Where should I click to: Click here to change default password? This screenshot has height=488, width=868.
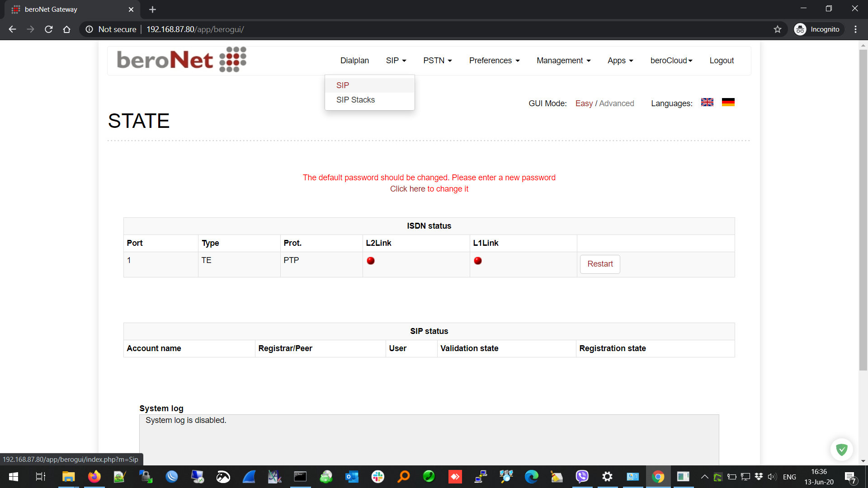[429, 189]
